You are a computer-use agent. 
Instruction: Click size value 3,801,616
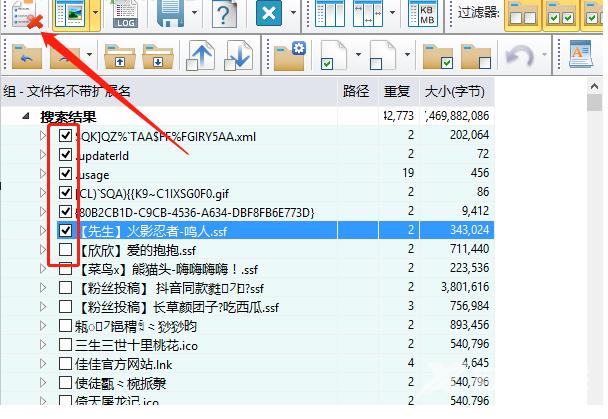465,287
